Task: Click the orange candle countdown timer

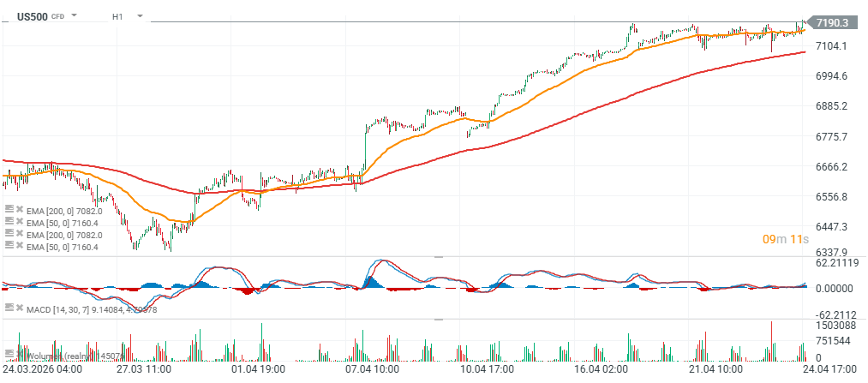Action: (x=786, y=239)
